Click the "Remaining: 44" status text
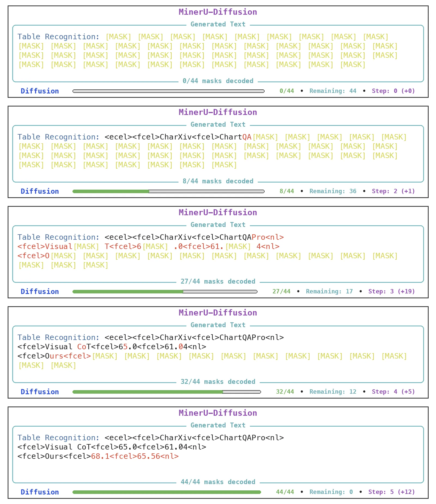This screenshot has width=436, height=504. pyautogui.click(x=333, y=91)
